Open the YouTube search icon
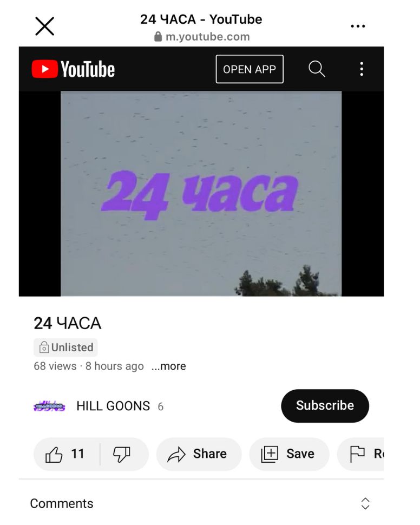The width and height of the screenshot is (420, 525). (317, 69)
